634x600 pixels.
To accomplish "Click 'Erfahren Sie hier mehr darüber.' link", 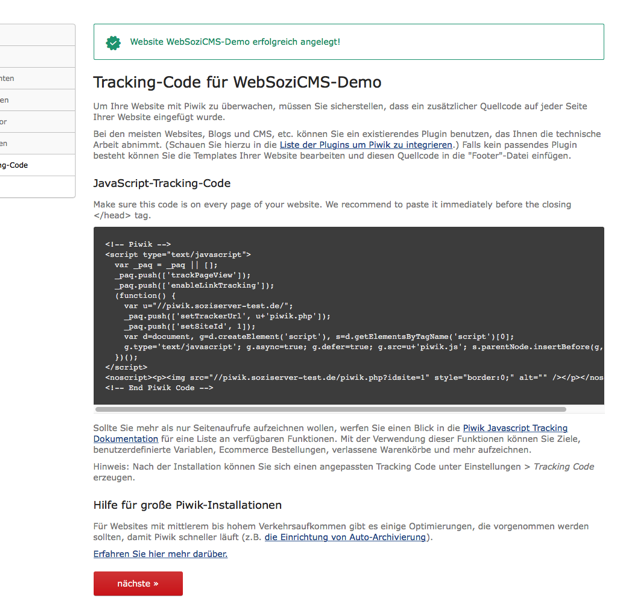I will [x=160, y=554].
